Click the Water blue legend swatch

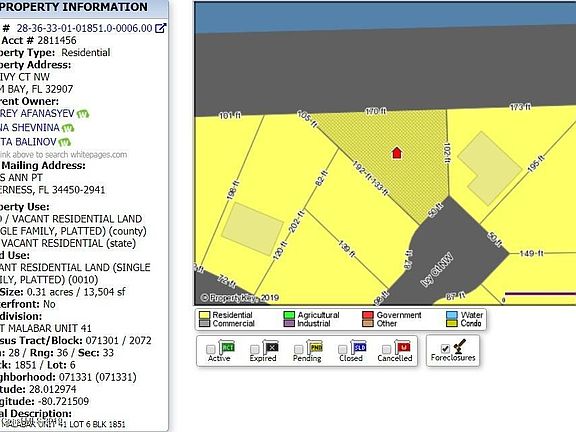coord(452,315)
